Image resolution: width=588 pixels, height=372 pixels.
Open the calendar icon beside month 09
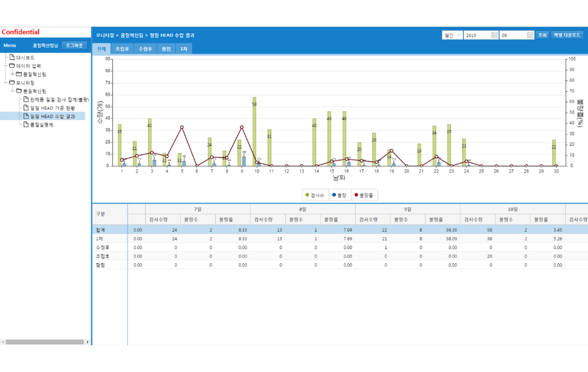point(530,35)
